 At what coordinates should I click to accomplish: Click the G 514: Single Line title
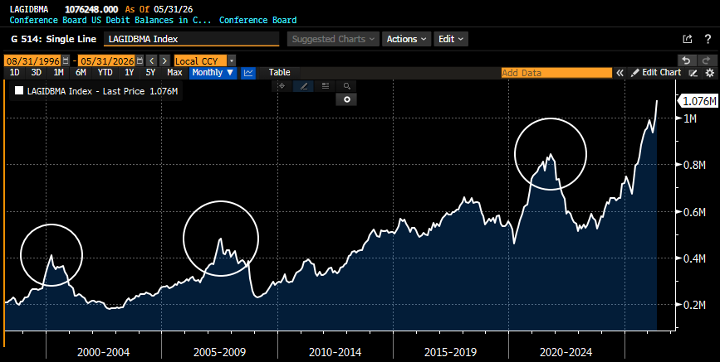tap(53, 39)
